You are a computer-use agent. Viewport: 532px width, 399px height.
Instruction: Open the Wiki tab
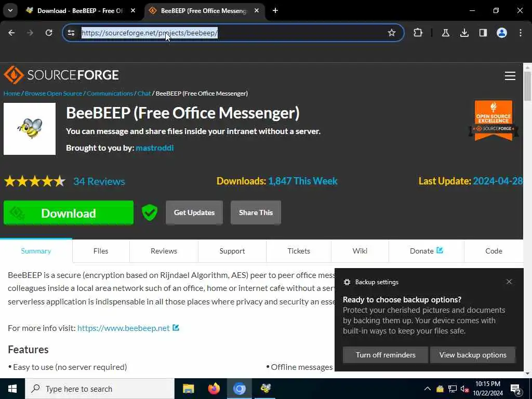coord(360,251)
